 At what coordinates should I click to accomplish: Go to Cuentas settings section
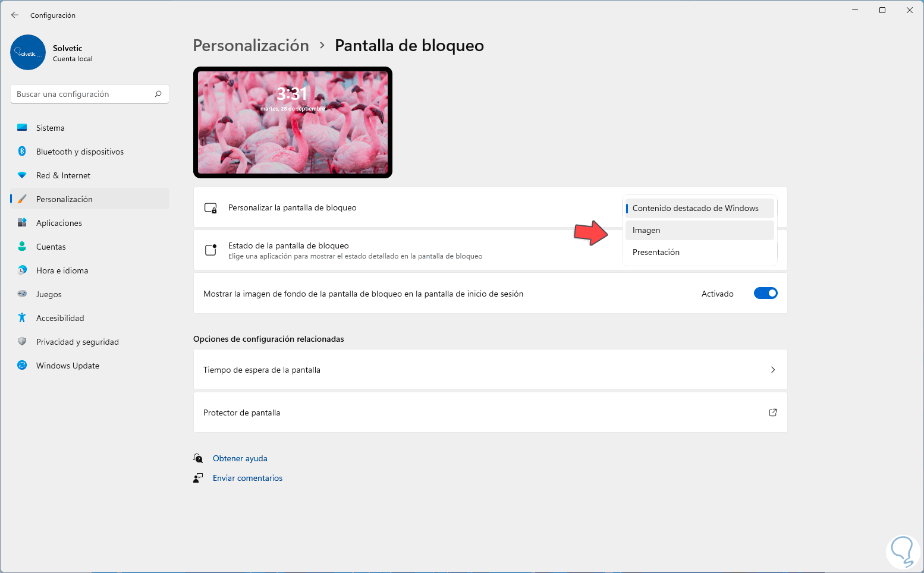click(x=90, y=247)
